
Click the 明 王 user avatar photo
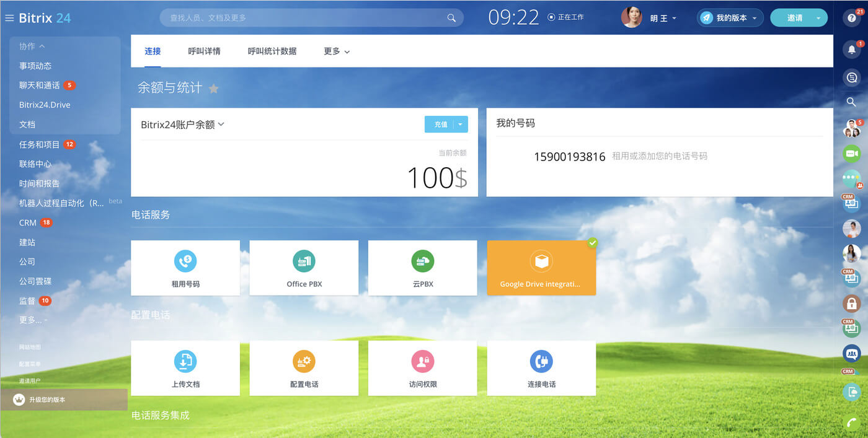(631, 17)
